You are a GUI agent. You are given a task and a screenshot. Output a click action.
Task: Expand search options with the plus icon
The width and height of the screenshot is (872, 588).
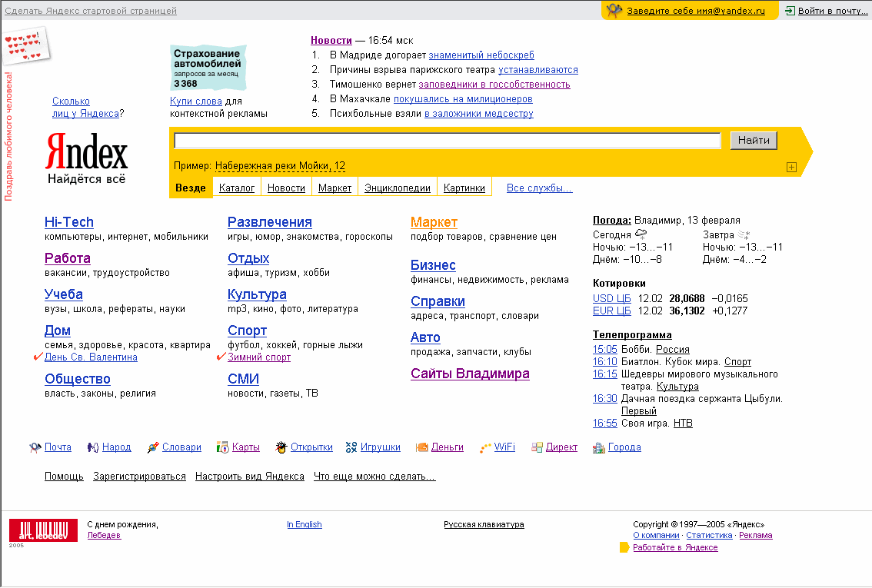(791, 168)
